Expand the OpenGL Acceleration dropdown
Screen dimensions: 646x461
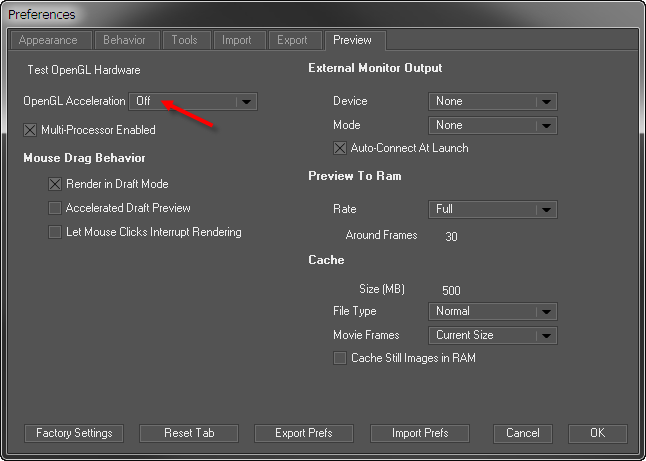193,101
